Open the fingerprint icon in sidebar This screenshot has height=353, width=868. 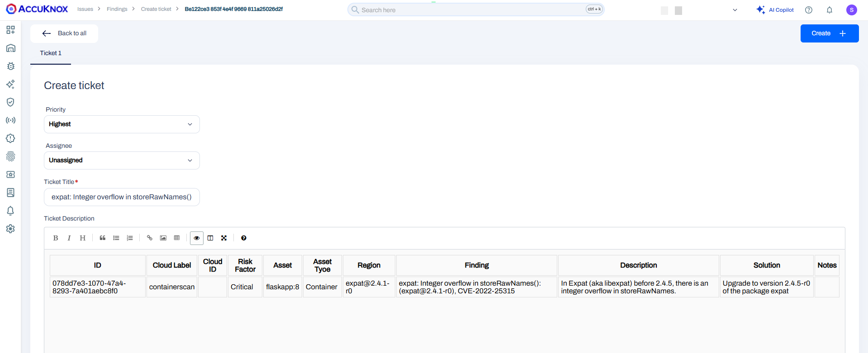coord(10,156)
